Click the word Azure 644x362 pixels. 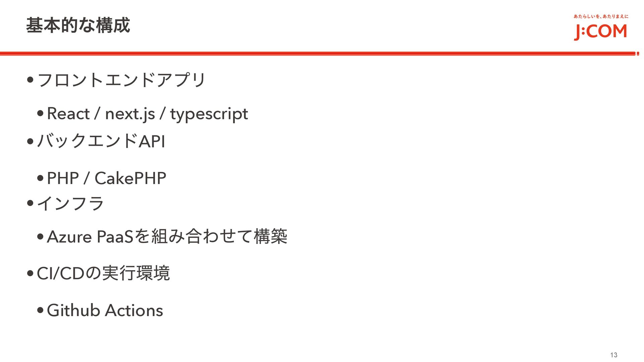[69, 237]
